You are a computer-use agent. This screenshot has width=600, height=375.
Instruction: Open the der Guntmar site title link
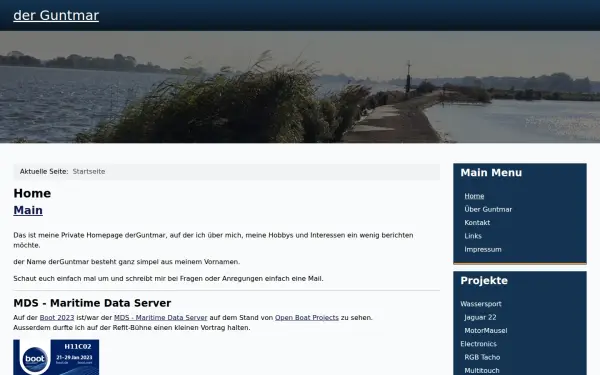click(56, 15)
